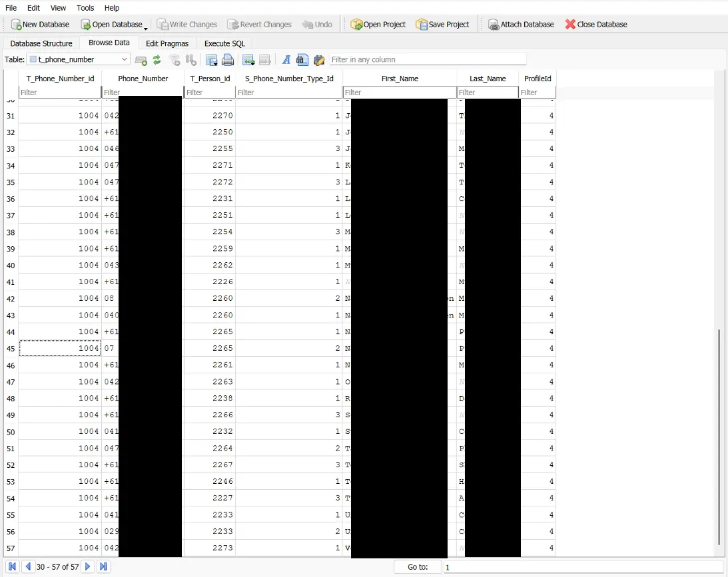
Task: Focus the Last_Name column filter box
Action: click(x=487, y=92)
